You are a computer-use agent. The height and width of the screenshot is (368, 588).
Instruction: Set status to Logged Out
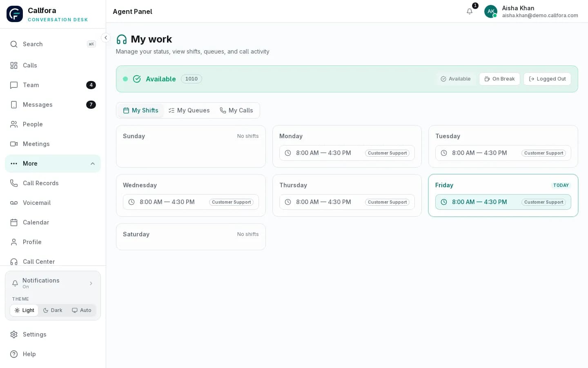(547, 79)
